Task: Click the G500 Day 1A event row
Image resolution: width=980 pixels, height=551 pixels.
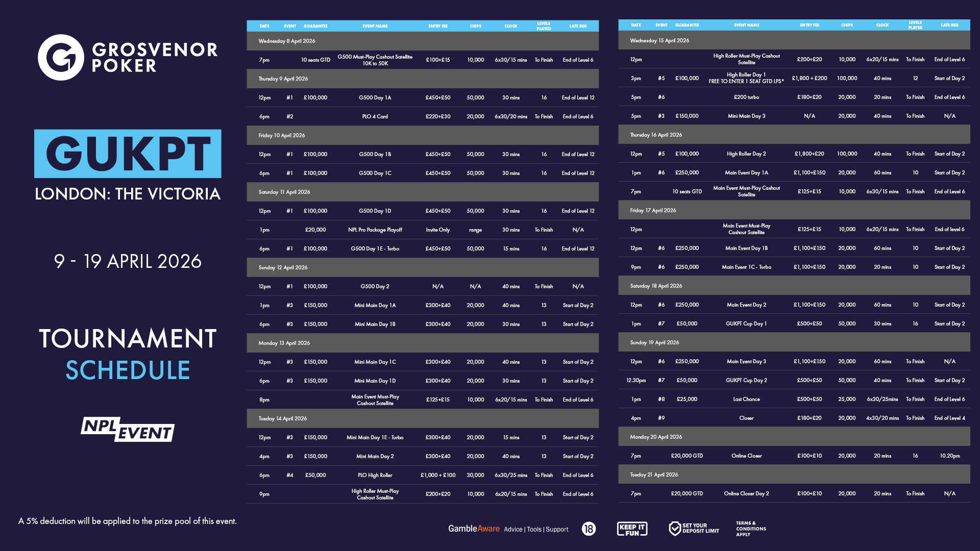Action: tap(375, 98)
